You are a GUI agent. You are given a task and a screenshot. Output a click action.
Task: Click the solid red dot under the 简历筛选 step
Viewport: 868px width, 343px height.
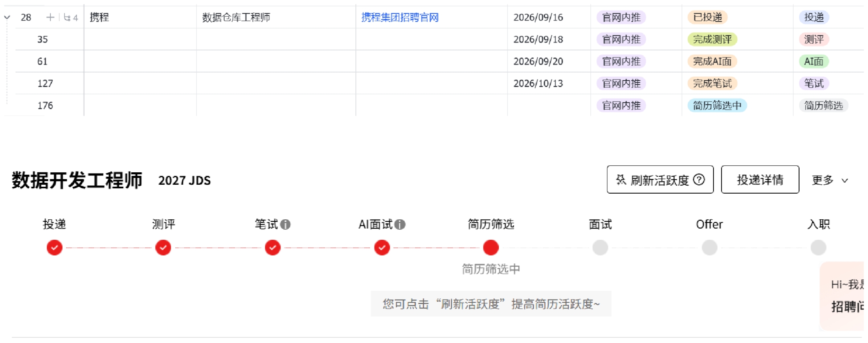click(x=491, y=247)
